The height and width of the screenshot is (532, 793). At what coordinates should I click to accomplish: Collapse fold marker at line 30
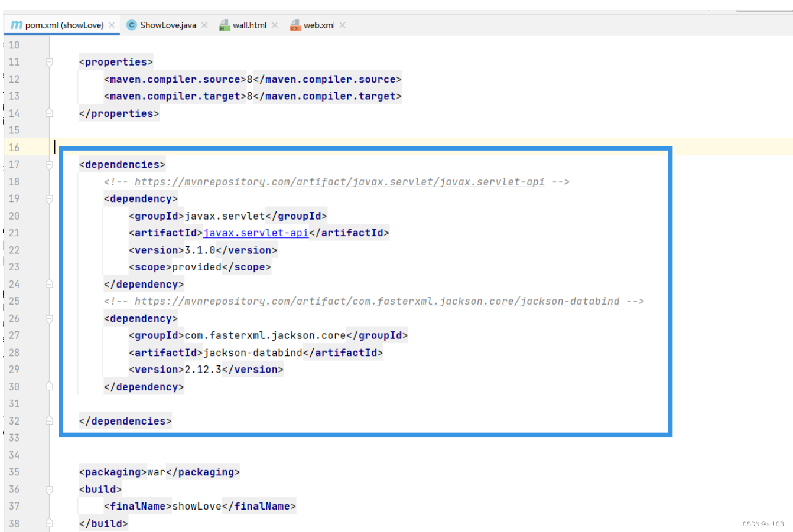click(x=50, y=386)
